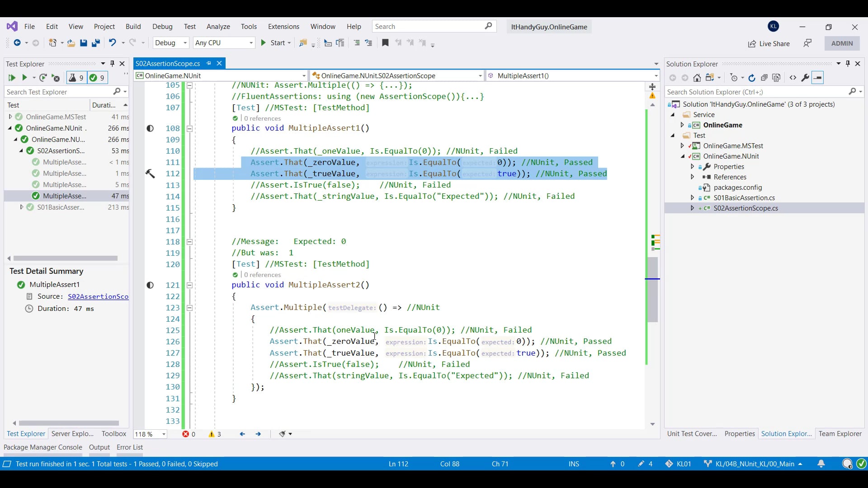Click the Live Share button

tap(769, 43)
